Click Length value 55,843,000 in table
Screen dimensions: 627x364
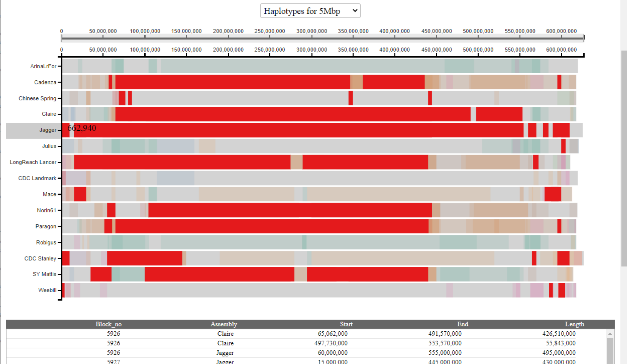(561, 343)
